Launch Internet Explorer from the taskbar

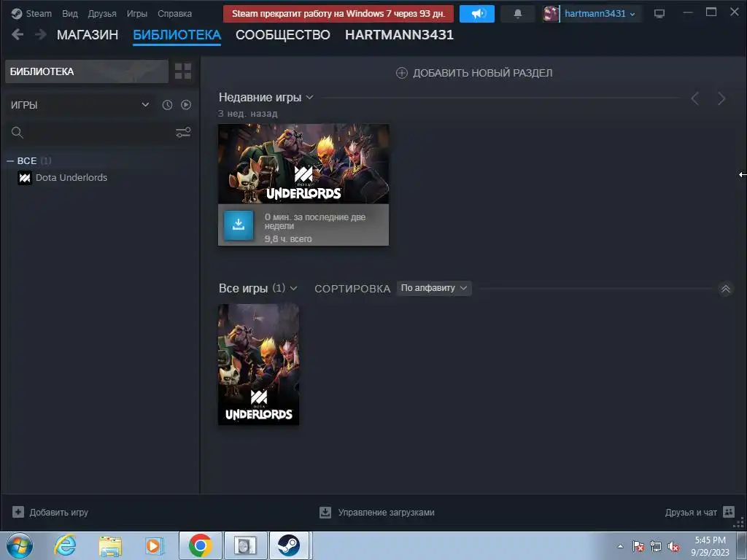(65, 545)
